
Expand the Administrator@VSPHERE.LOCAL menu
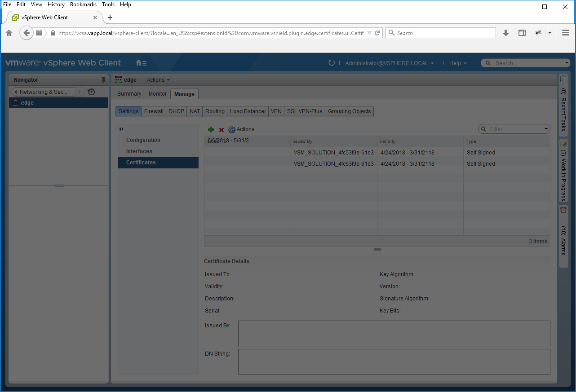point(390,63)
